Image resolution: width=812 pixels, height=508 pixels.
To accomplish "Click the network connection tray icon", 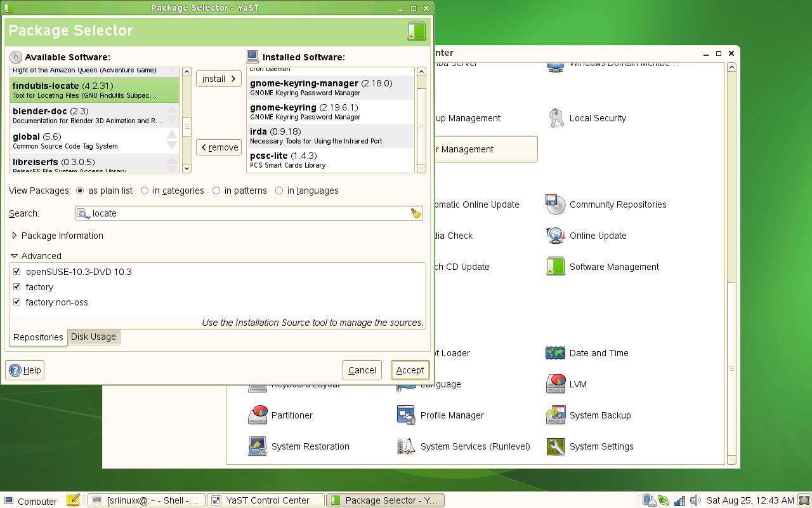I will click(x=649, y=500).
